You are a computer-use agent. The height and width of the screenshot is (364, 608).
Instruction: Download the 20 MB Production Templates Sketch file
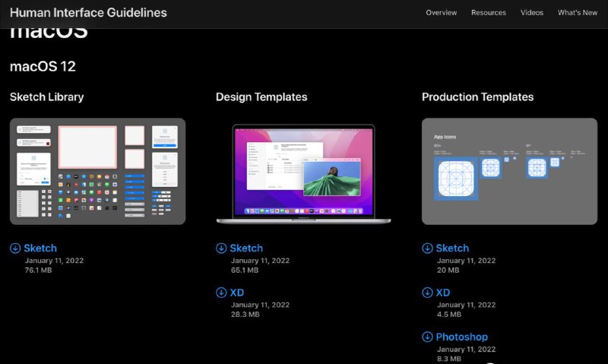point(451,248)
